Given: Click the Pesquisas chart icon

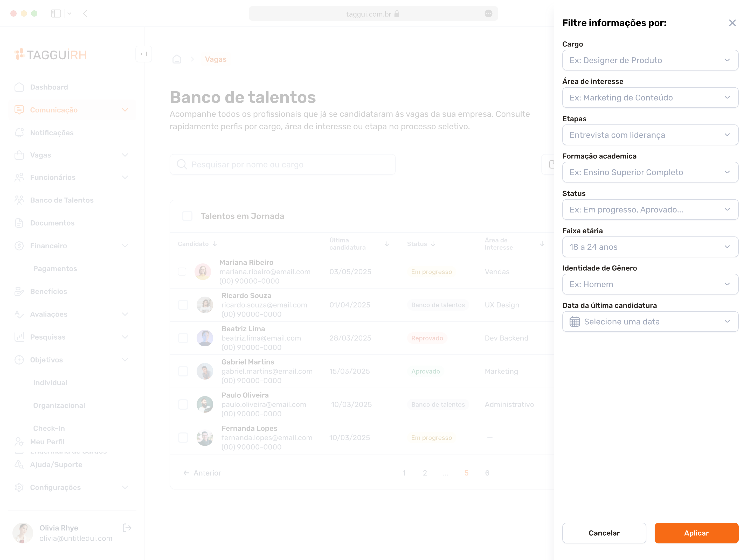Looking at the screenshot, I should (19, 337).
